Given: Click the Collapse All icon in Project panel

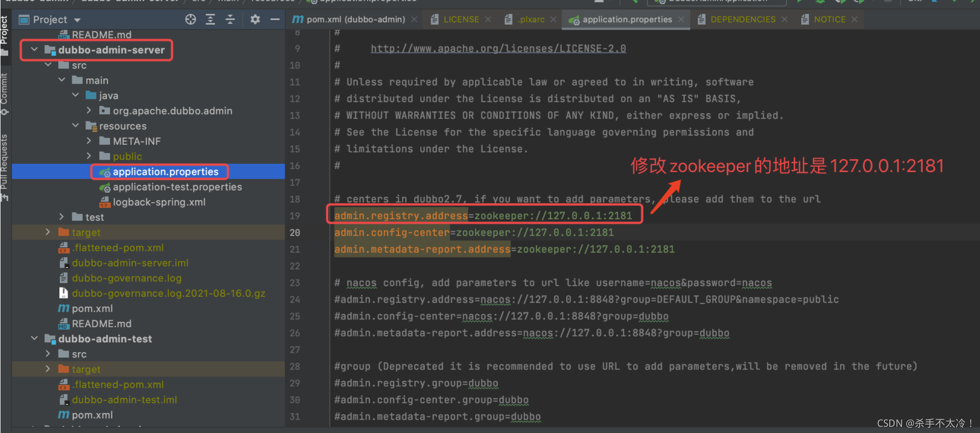Looking at the screenshot, I should pyautogui.click(x=230, y=19).
